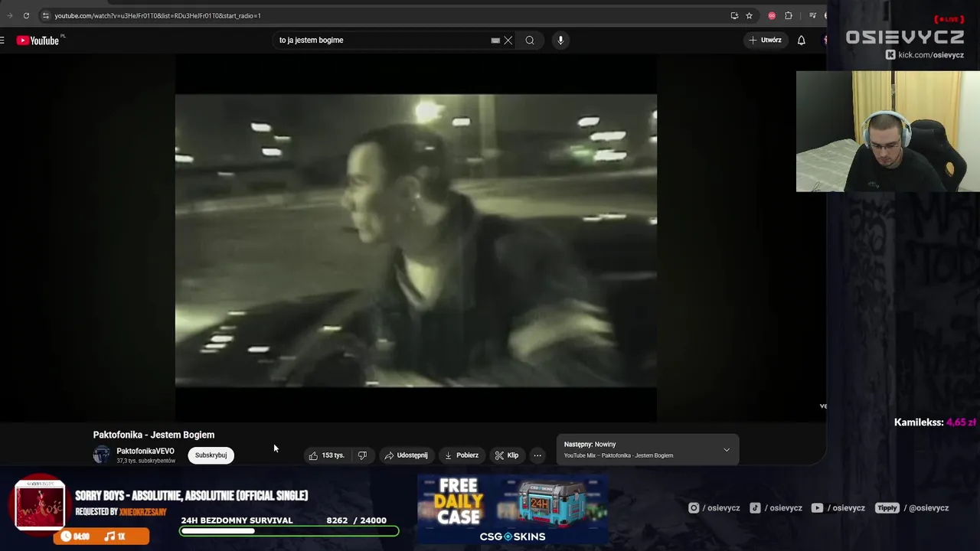Open PaktofonikaVEVO channel name link
The width and height of the screenshot is (980, 551).
click(145, 452)
